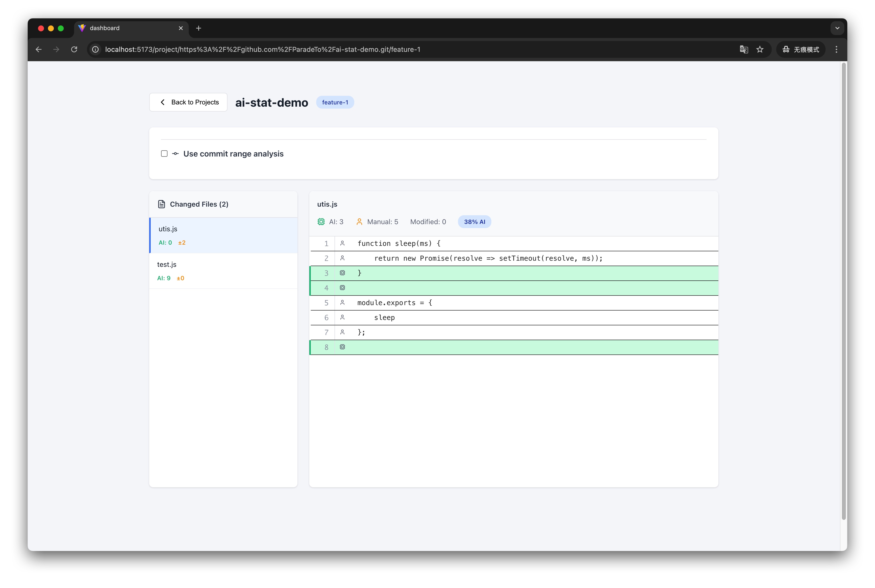Click the feature-1 branch badge
This screenshot has width=875, height=588.
click(335, 102)
